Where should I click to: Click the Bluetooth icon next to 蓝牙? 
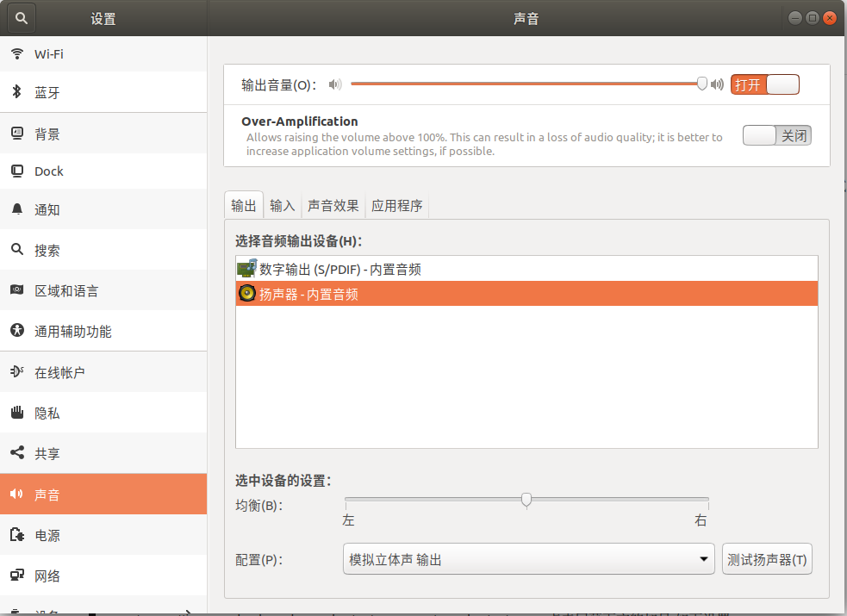pos(16,92)
